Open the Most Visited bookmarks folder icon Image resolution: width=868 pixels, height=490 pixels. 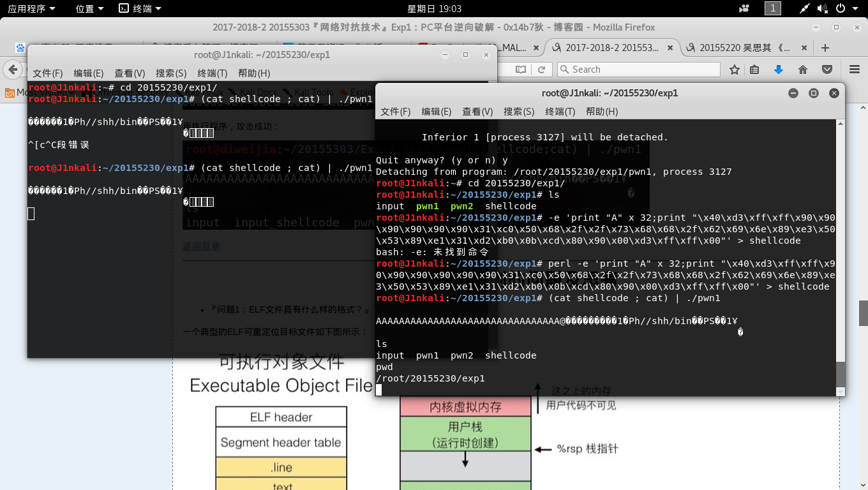10,93
